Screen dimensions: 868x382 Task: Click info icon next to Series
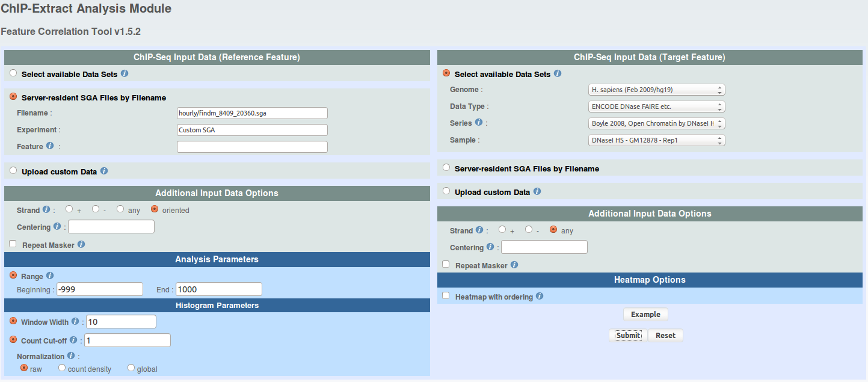pos(479,123)
